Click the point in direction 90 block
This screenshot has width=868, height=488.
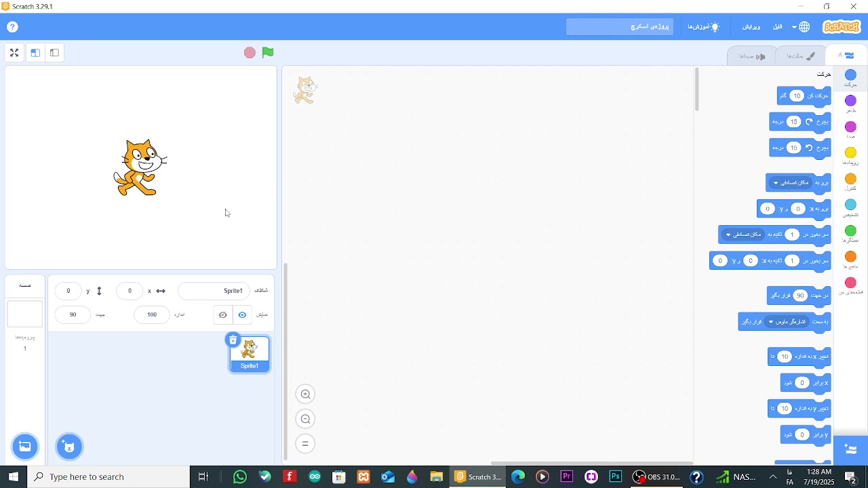tap(799, 296)
